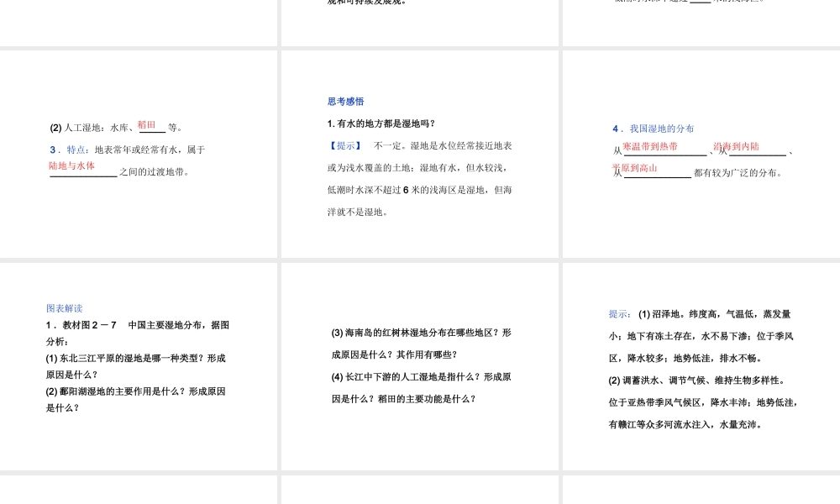Select the partially visible bottom-left slide
Image resolution: width=840 pixels, height=504 pixels.
[139, 491]
